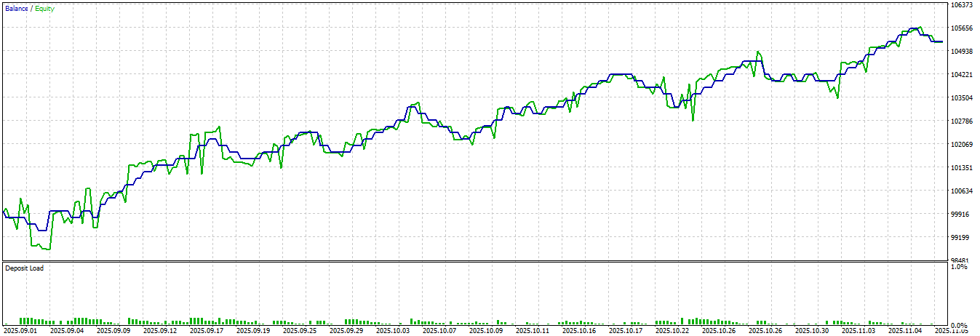This screenshot has height=336, width=980.
Task: Click the Equity legend label
Action: tap(44, 9)
